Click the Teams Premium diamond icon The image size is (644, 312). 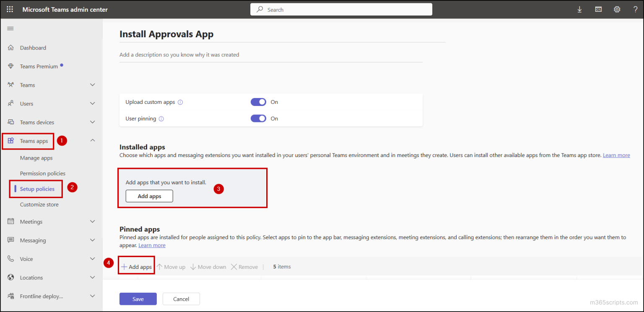coord(10,66)
